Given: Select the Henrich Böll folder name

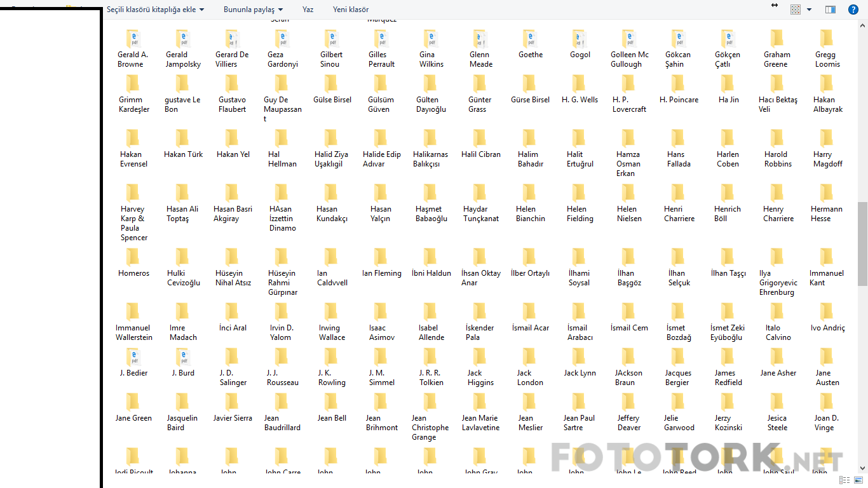Looking at the screenshot, I should click(x=728, y=213).
